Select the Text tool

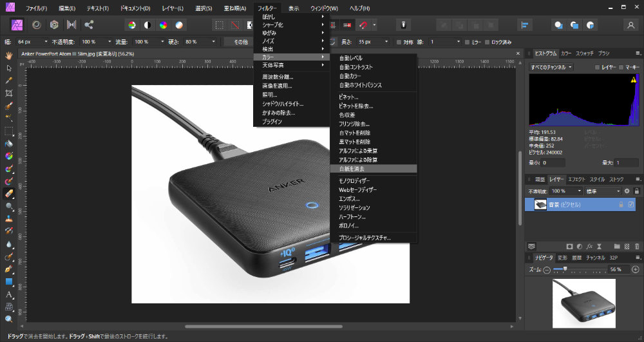tap(8, 294)
